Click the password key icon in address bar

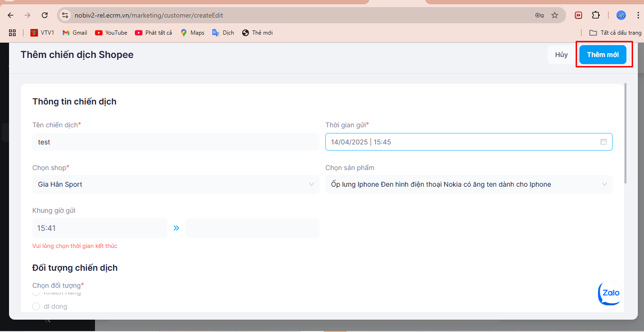point(539,15)
